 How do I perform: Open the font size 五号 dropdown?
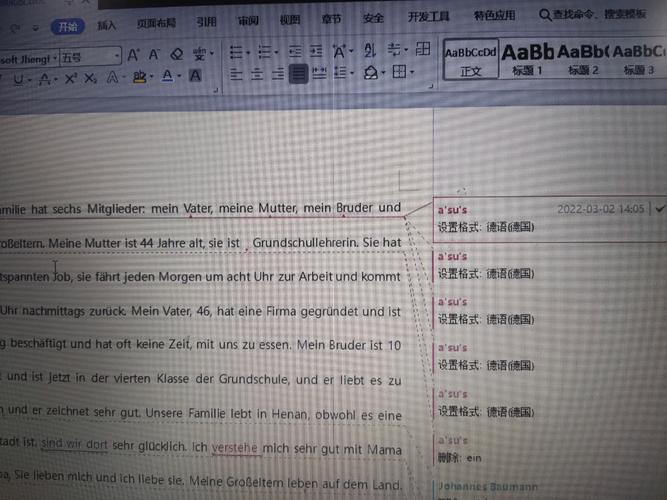click(x=116, y=56)
